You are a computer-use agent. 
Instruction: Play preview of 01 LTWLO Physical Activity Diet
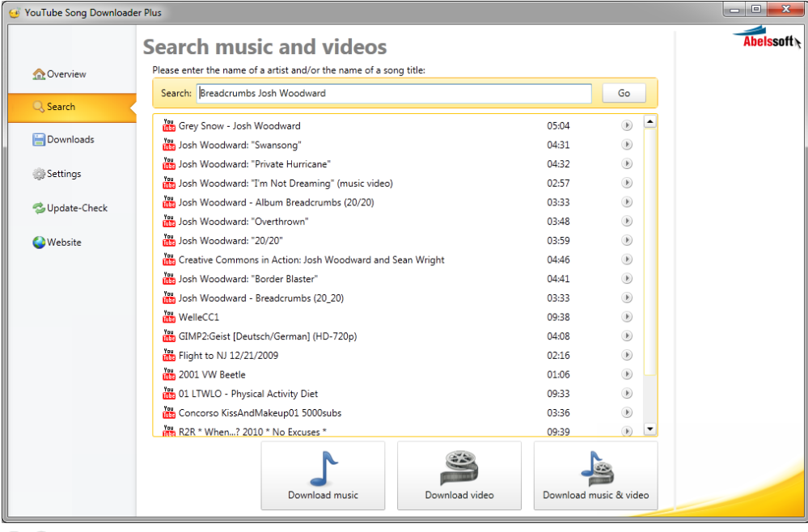coord(627,394)
